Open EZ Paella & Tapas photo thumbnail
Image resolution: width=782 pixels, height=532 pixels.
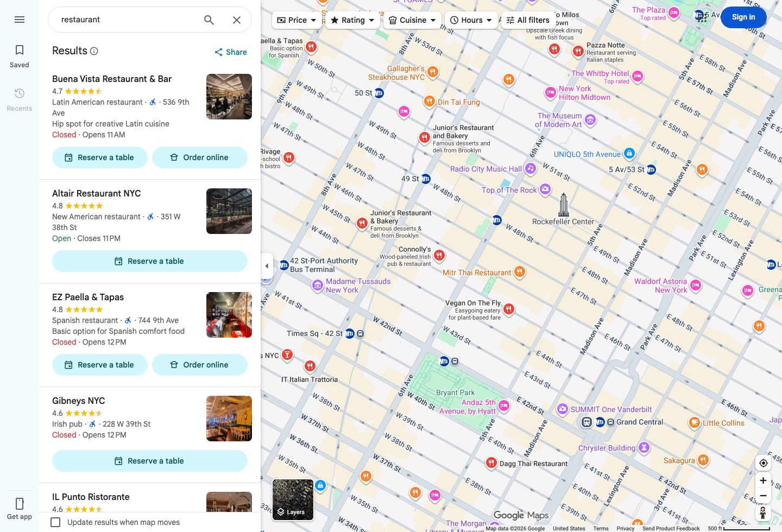(229, 315)
